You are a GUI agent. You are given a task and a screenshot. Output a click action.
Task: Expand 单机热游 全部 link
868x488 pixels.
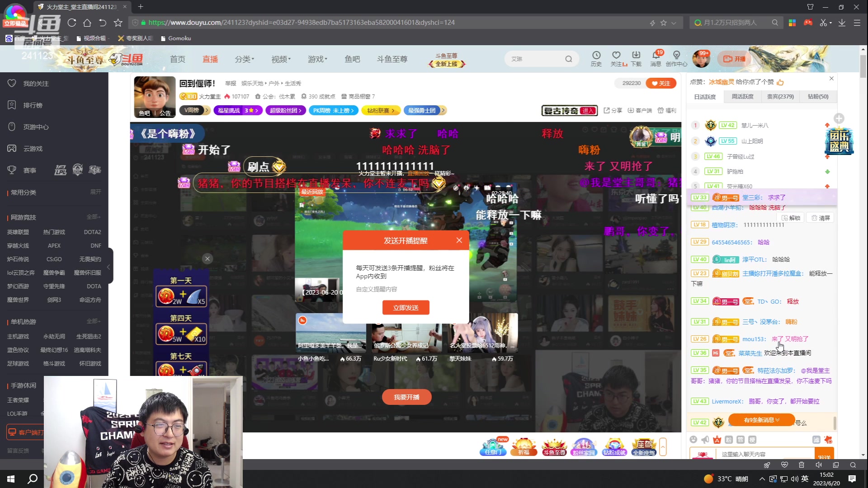click(94, 321)
